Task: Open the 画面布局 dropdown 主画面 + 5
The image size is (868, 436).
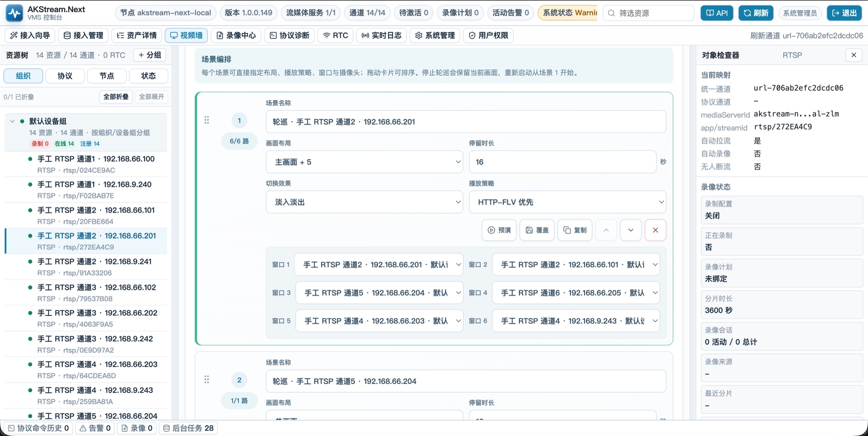Action: click(x=364, y=162)
